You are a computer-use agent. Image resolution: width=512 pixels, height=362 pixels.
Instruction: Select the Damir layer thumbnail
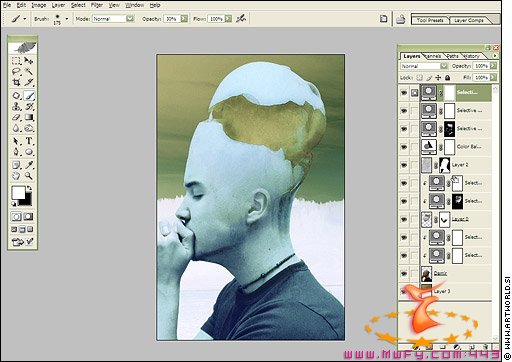point(426,274)
